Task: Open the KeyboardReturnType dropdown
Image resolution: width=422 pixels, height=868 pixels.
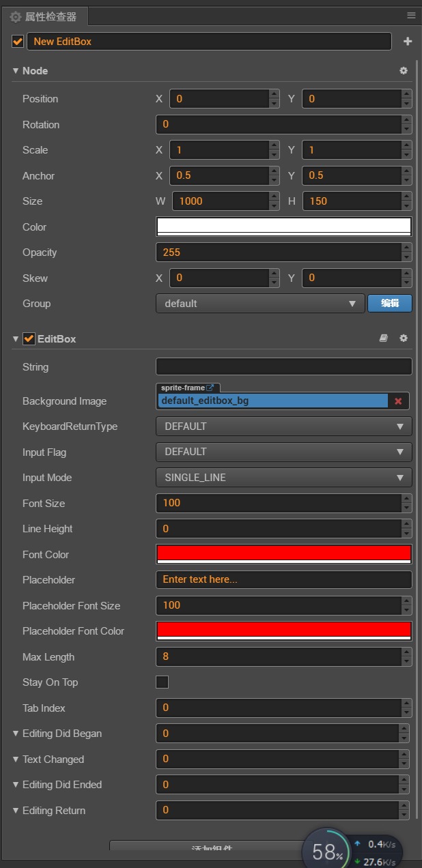Action: [x=283, y=426]
